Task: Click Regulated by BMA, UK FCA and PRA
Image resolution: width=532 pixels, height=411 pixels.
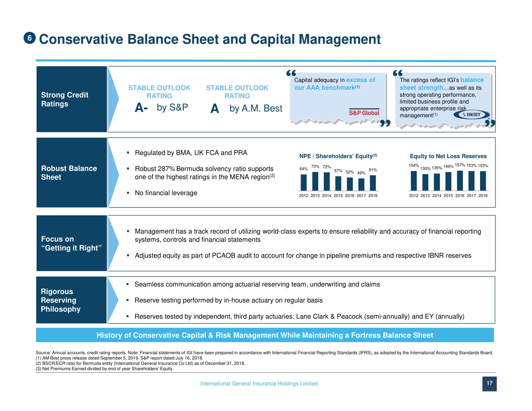Action: point(191,153)
